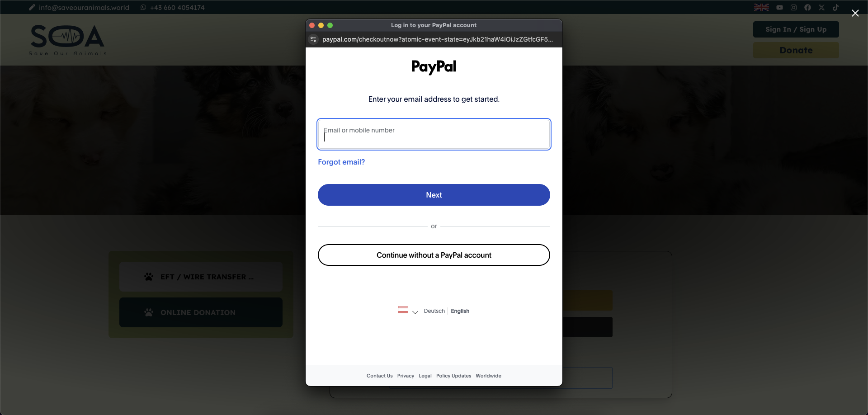Open the TikTok social icon
The width and height of the screenshot is (868, 415).
(835, 7)
